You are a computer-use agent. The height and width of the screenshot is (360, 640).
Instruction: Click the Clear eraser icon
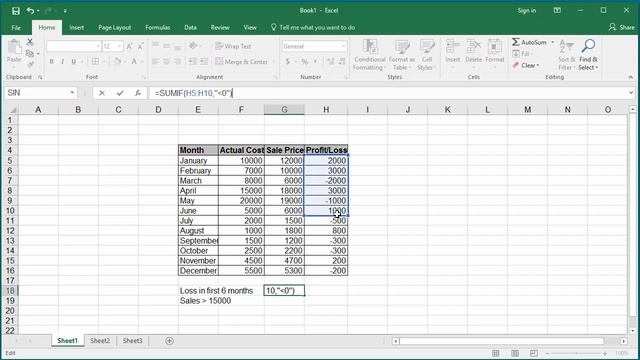(x=516, y=65)
